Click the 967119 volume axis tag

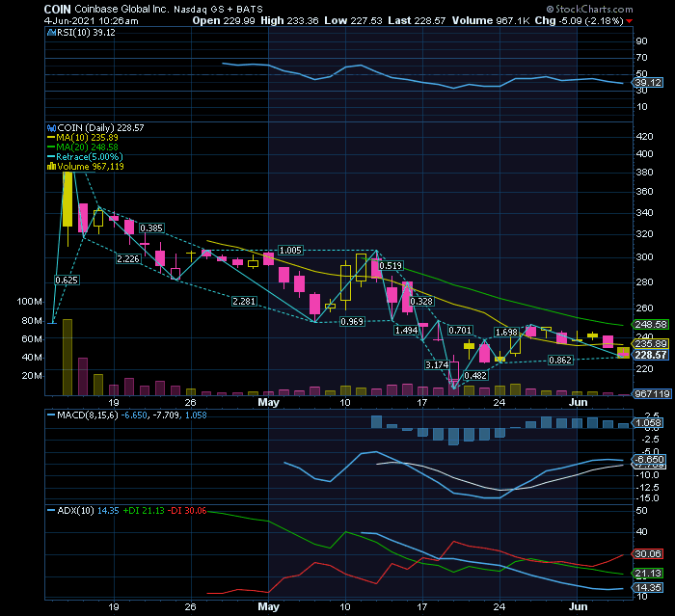pos(652,394)
